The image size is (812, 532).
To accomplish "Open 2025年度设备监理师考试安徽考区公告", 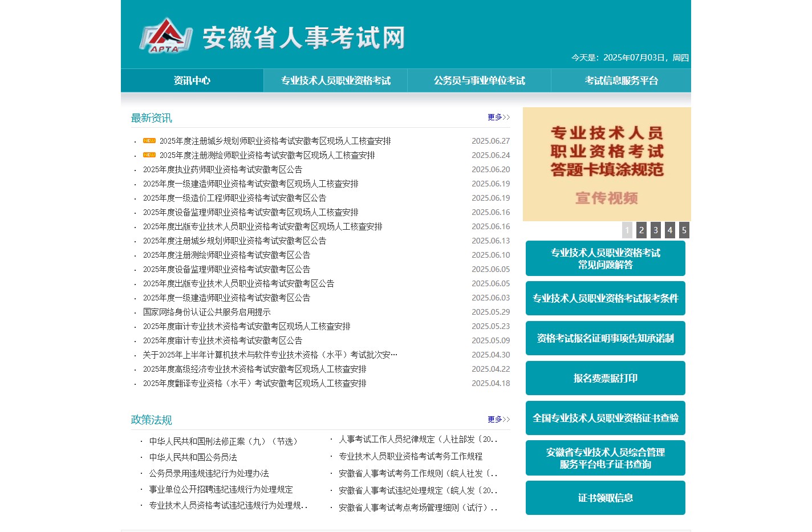I will point(226,269).
